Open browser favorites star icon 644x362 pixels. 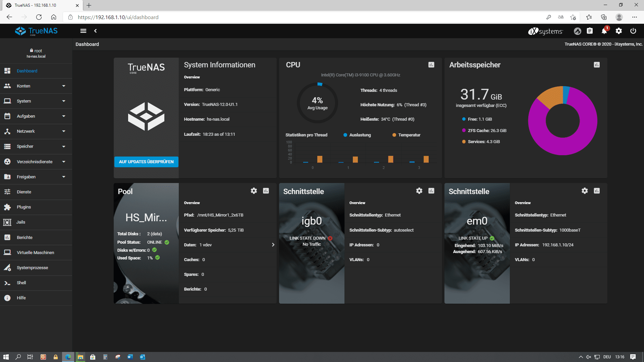click(589, 17)
